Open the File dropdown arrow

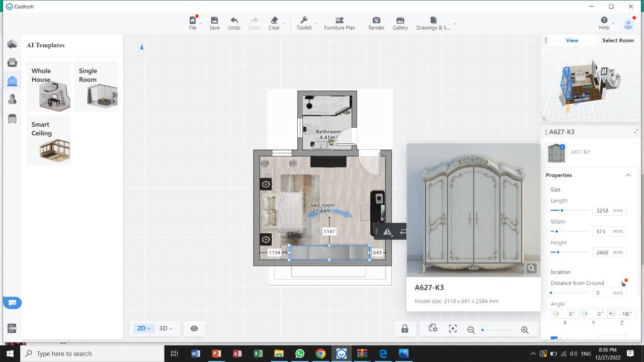pos(201,24)
